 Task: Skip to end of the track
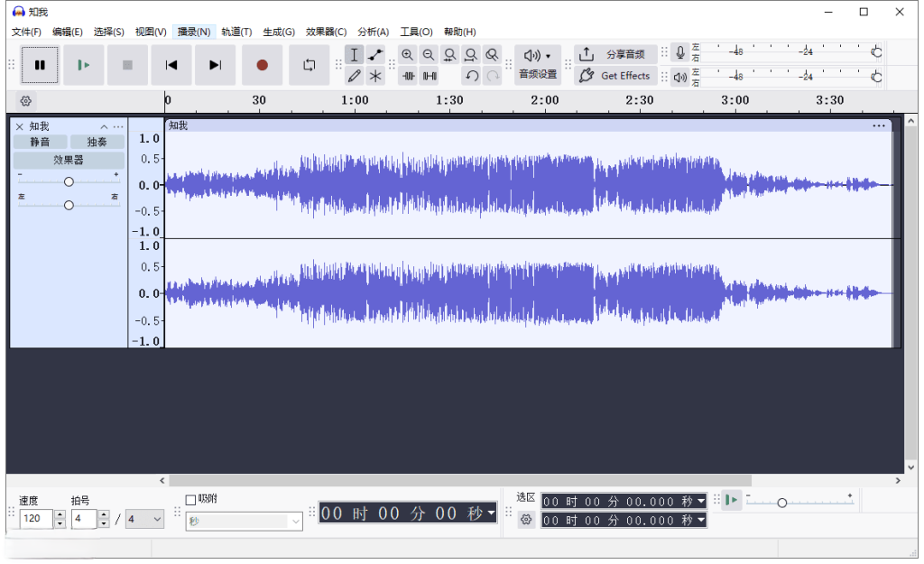click(216, 65)
